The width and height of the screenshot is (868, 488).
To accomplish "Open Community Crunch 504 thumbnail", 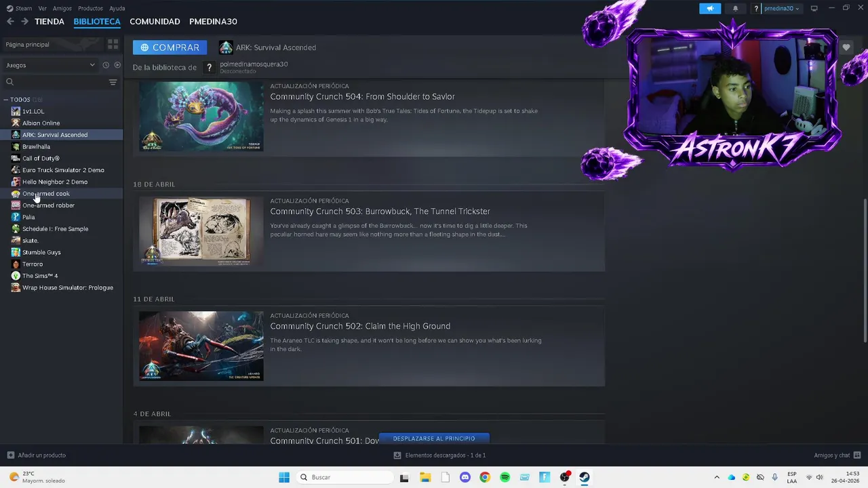I will pos(201,116).
